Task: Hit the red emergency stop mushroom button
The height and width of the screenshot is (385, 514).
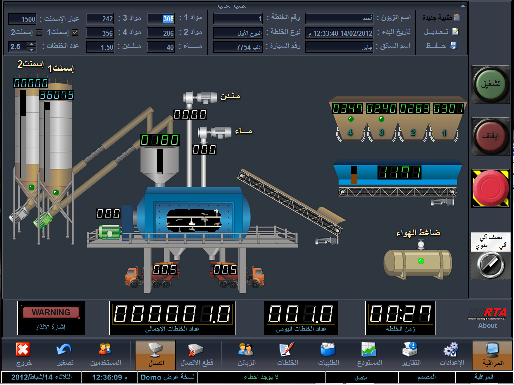Action: pos(490,188)
